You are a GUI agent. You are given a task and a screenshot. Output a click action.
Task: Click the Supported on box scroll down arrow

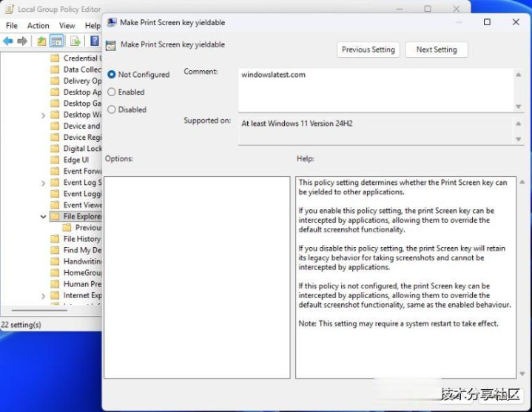click(519, 139)
